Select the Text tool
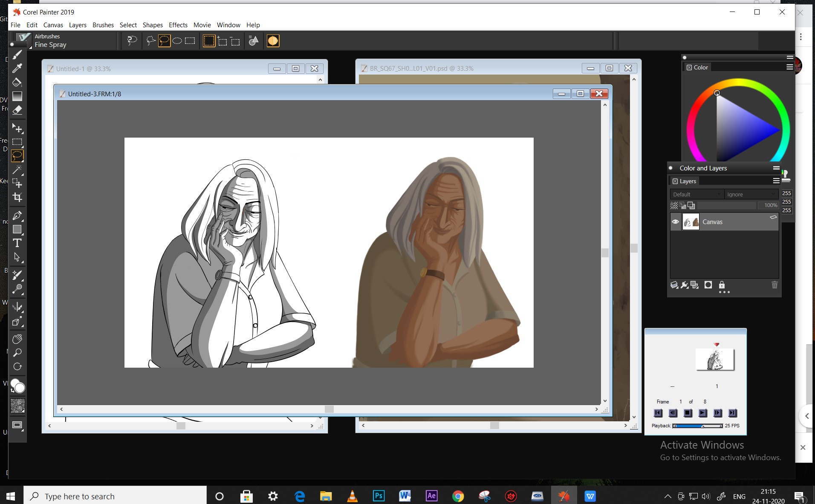The image size is (815, 504). [17, 243]
